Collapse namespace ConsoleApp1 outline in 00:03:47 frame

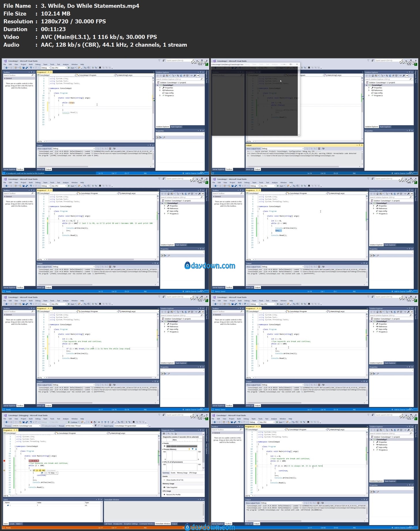[x=49, y=207]
